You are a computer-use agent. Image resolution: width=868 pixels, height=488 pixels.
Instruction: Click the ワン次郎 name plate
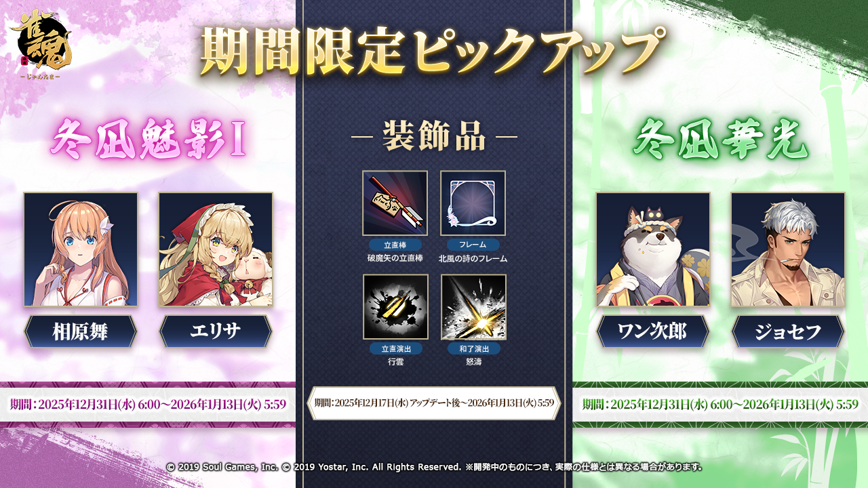[x=653, y=331]
